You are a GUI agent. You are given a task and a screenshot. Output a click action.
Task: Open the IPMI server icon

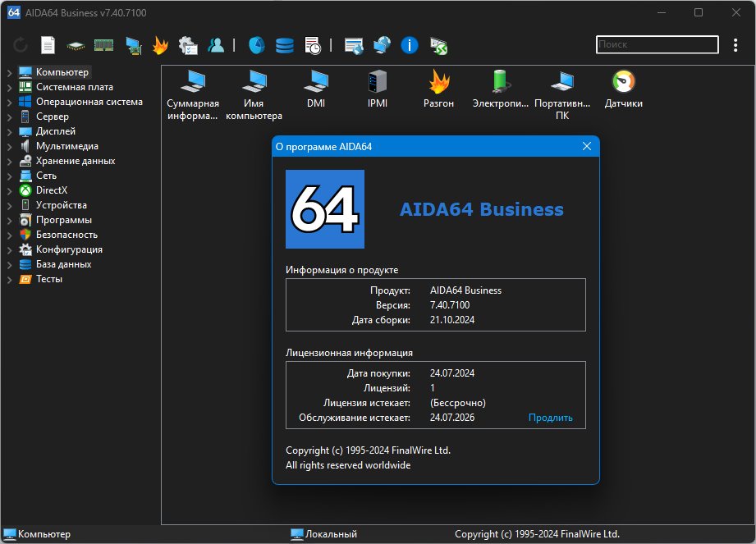pos(378,89)
